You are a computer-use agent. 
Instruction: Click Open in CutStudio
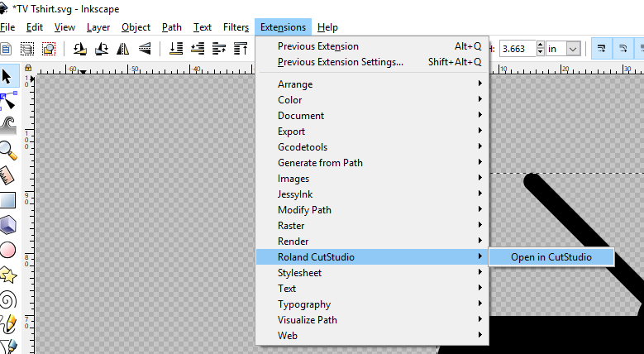[x=551, y=257]
